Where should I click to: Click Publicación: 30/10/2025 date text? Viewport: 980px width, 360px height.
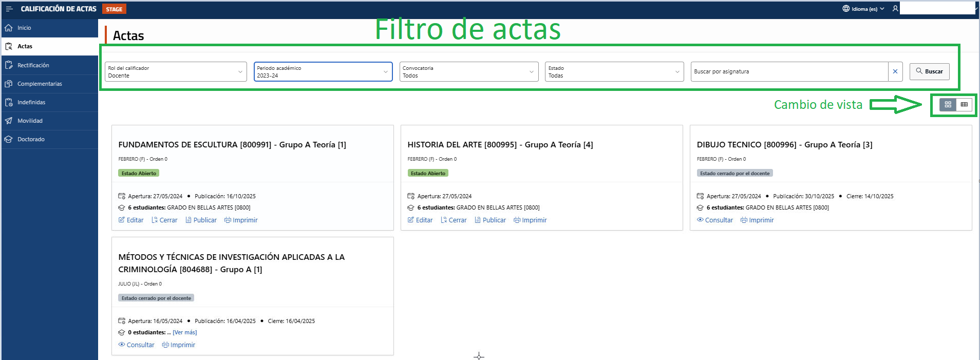click(804, 196)
